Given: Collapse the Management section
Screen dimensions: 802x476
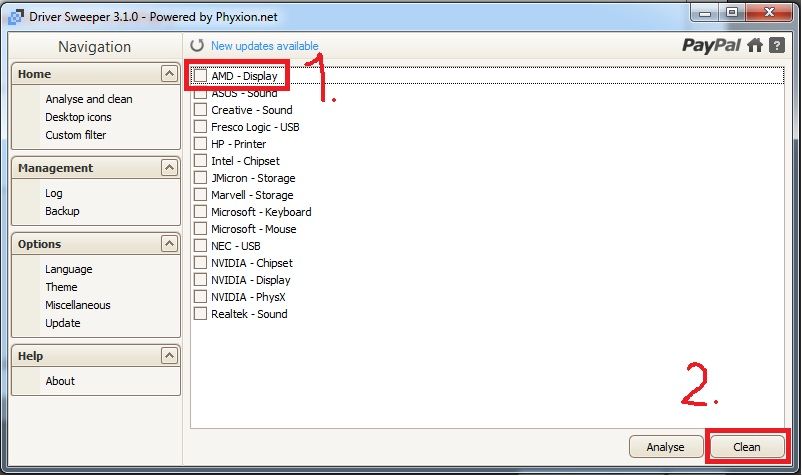Looking at the screenshot, I should click(169, 168).
